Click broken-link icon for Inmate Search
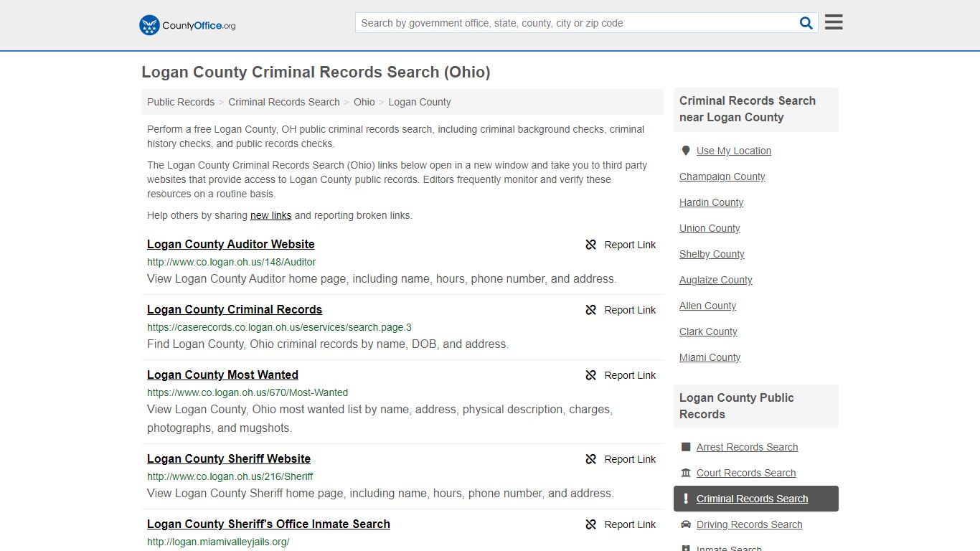This screenshot has width=980, height=551. [590, 524]
